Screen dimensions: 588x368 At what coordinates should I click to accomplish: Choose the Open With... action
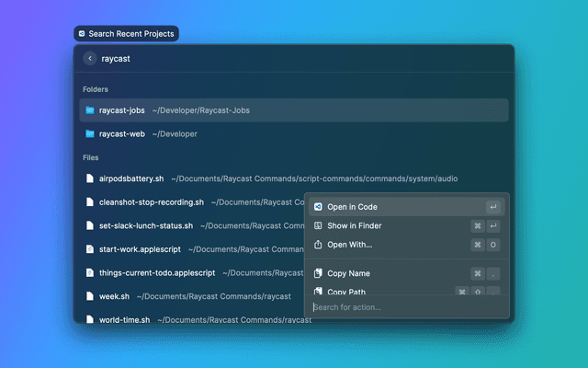click(349, 245)
